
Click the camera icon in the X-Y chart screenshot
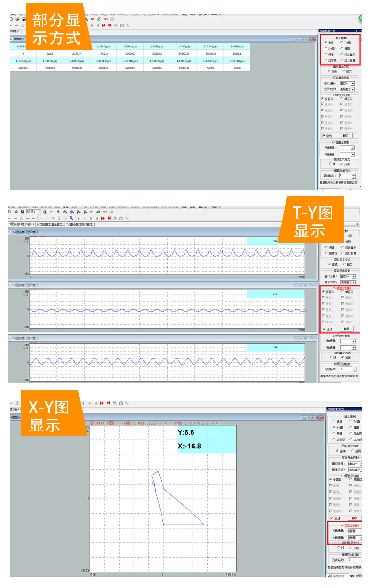121,403
